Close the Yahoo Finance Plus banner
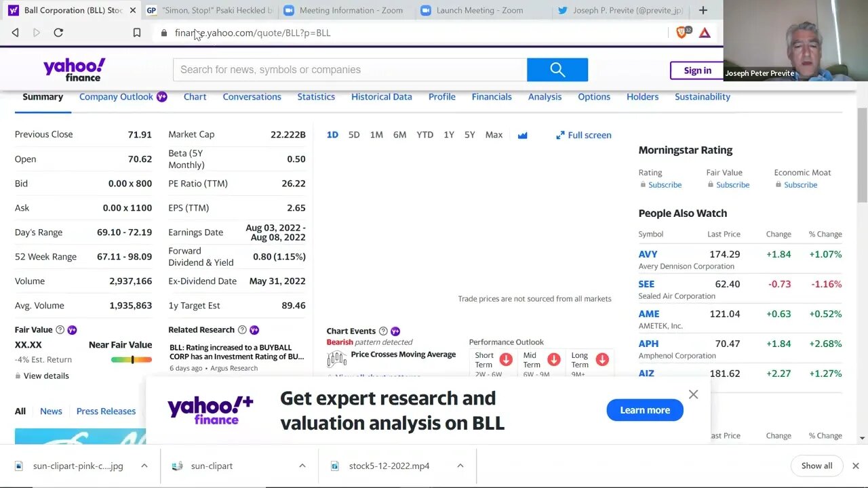This screenshot has height=488, width=868. (x=693, y=394)
